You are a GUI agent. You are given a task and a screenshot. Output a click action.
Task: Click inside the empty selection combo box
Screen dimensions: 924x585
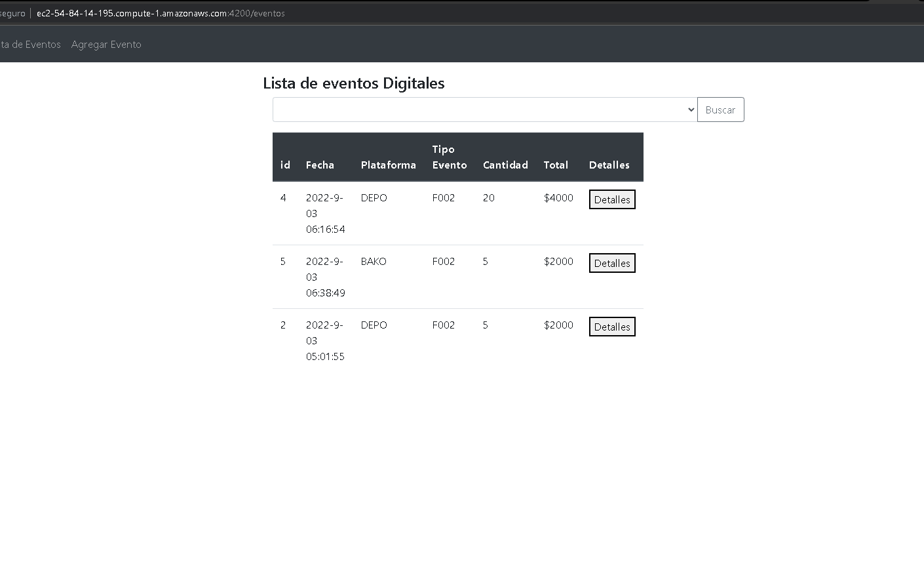pyautogui.click(x=459, y=109)
